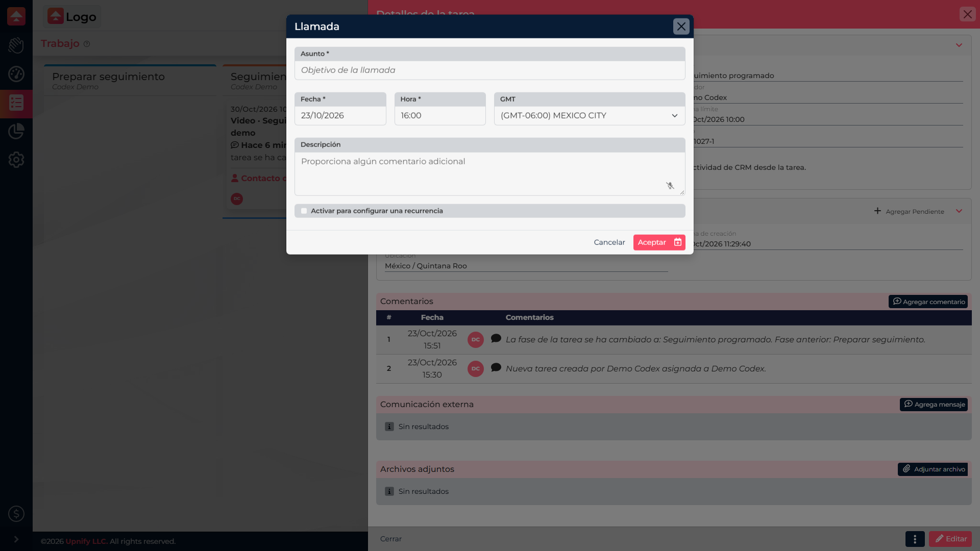Click Agregar Pendiente
The width and height of the screenshot is (980, 551).
coord(909,211)
